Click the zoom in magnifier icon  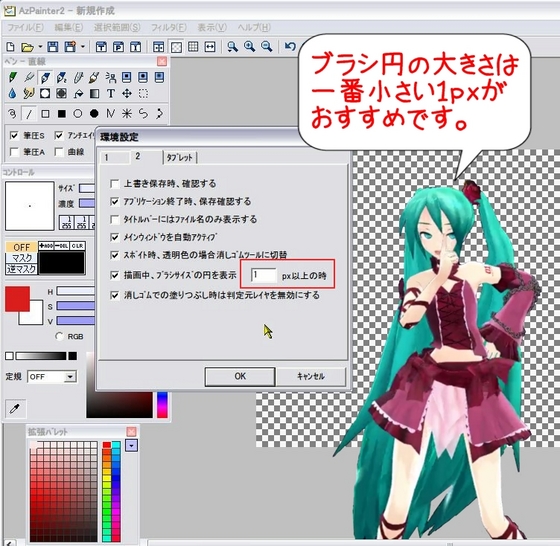click(249, 46)
